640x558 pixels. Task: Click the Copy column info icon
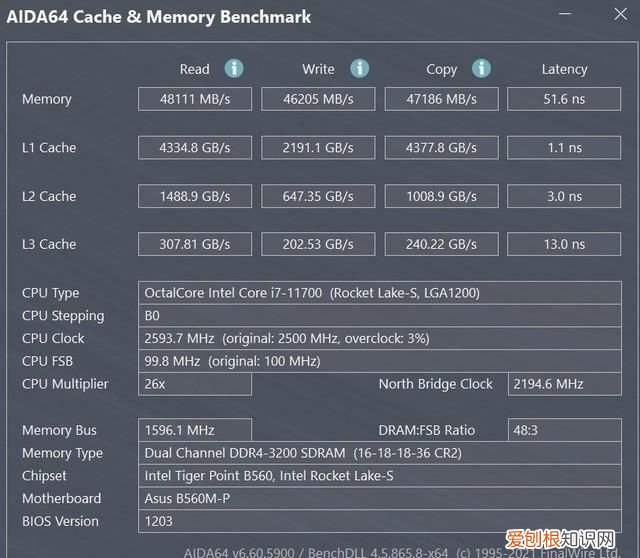coord(481,68)
